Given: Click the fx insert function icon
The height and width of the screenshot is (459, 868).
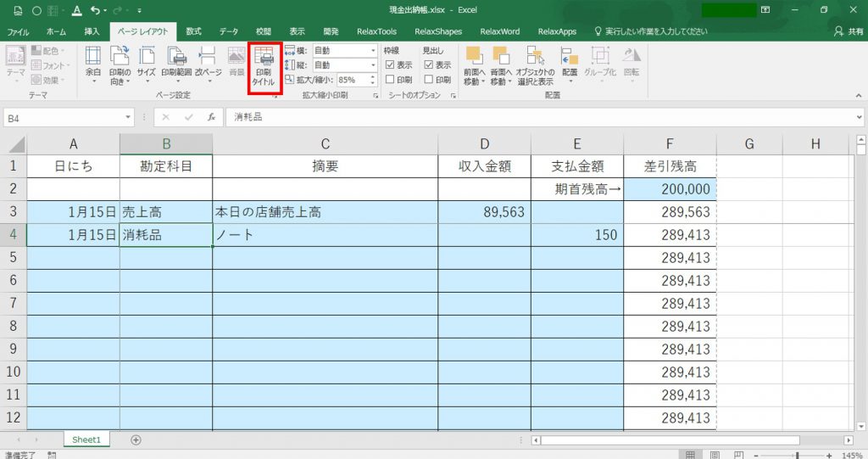Looking at the screenshot, I should pyautogui.click(x=211, y=117).
